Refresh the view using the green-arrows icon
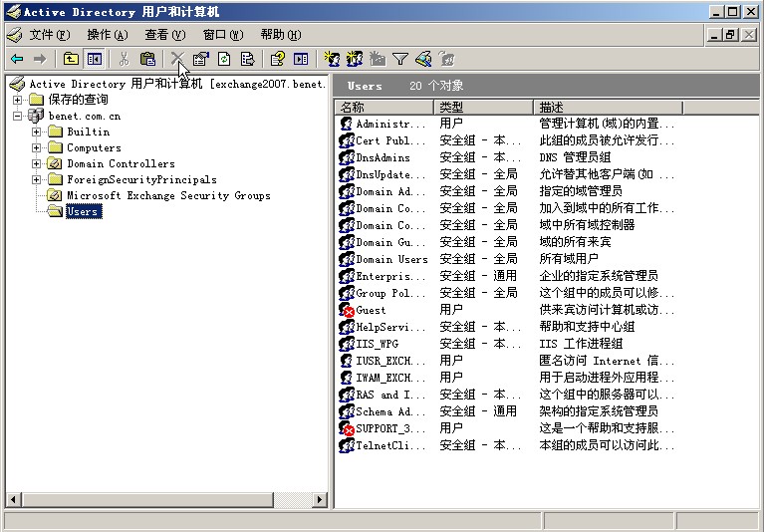This screenshot has height=532, width=764. pyautogui.click(x=224, y=60)
